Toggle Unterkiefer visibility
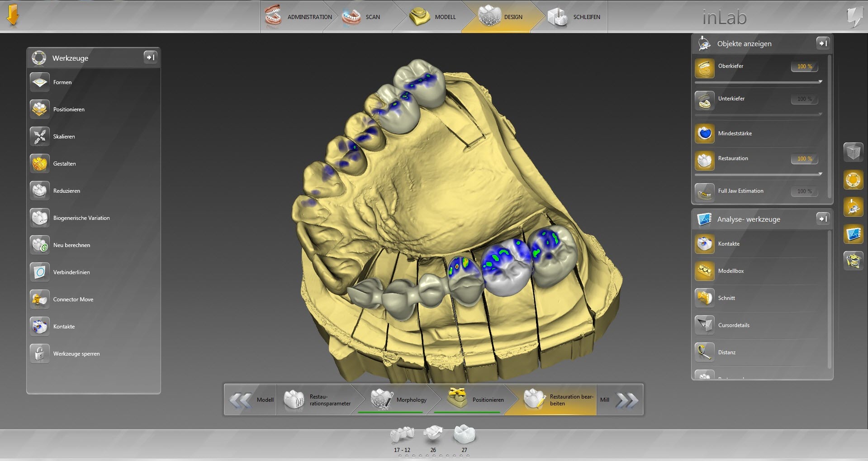 coord(704,101)
